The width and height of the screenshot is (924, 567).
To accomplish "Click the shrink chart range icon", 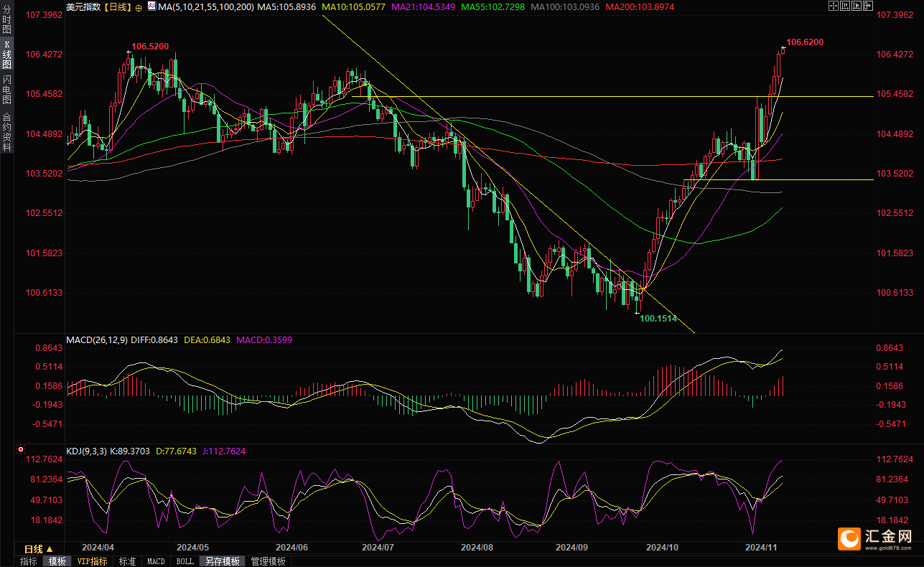I will pos(845,6).
